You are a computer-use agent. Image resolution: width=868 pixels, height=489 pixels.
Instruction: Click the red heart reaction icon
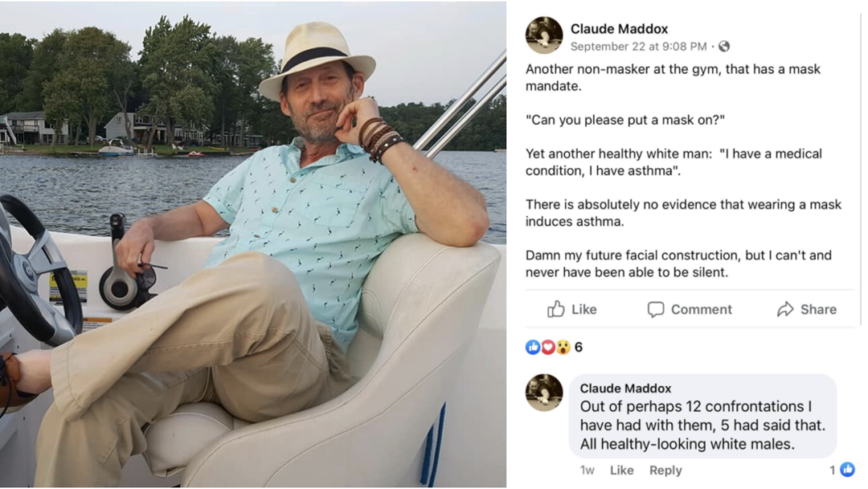(547, 347)
